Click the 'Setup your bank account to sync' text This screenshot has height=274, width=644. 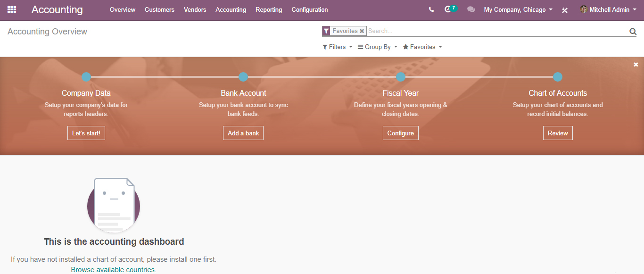tap(243, 105)
